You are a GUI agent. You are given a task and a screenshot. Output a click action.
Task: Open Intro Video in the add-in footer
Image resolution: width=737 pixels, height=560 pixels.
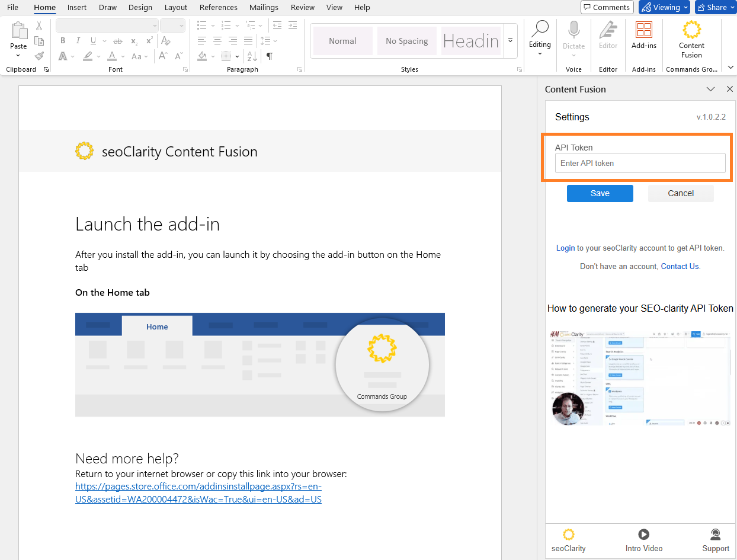[643, 540]
